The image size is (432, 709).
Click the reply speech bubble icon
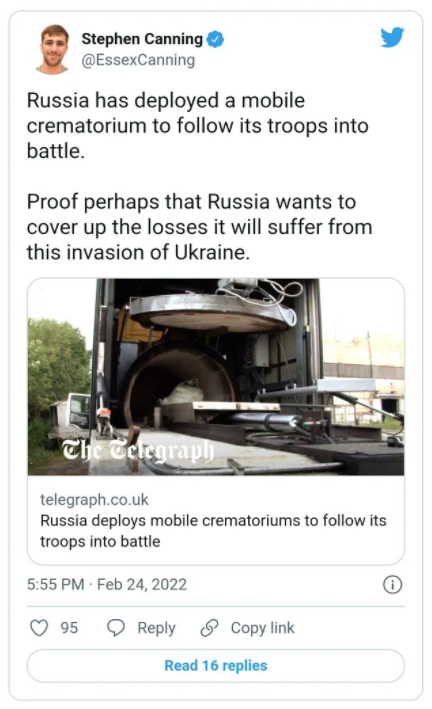pos(116,628)
